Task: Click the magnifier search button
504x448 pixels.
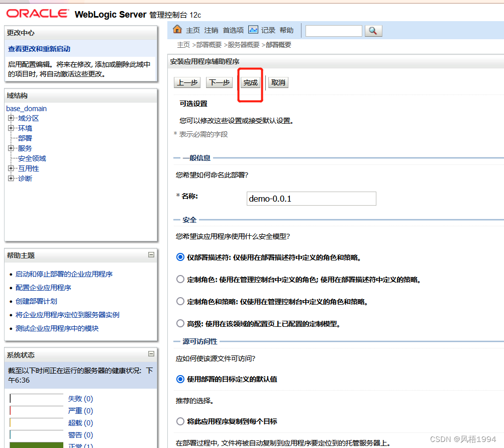Action: point(373,31)
